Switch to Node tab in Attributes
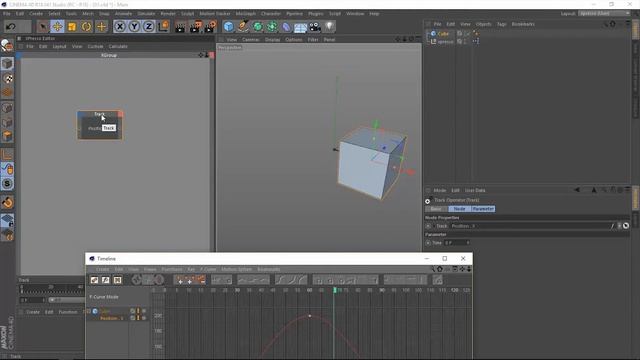Image resolution: width=640 pixels, height=360 pixels. [460, 209]
